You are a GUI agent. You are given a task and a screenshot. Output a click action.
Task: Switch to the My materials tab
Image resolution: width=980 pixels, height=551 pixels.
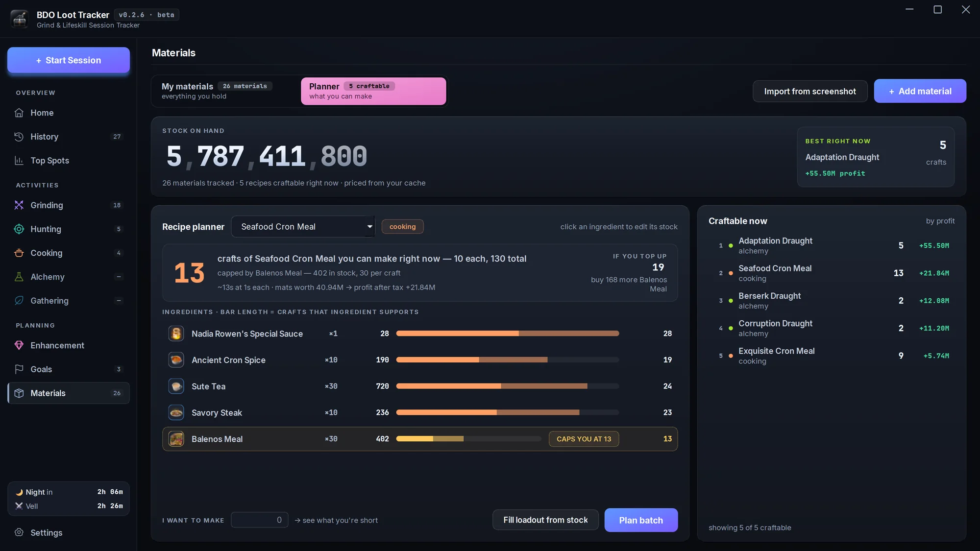225,91
